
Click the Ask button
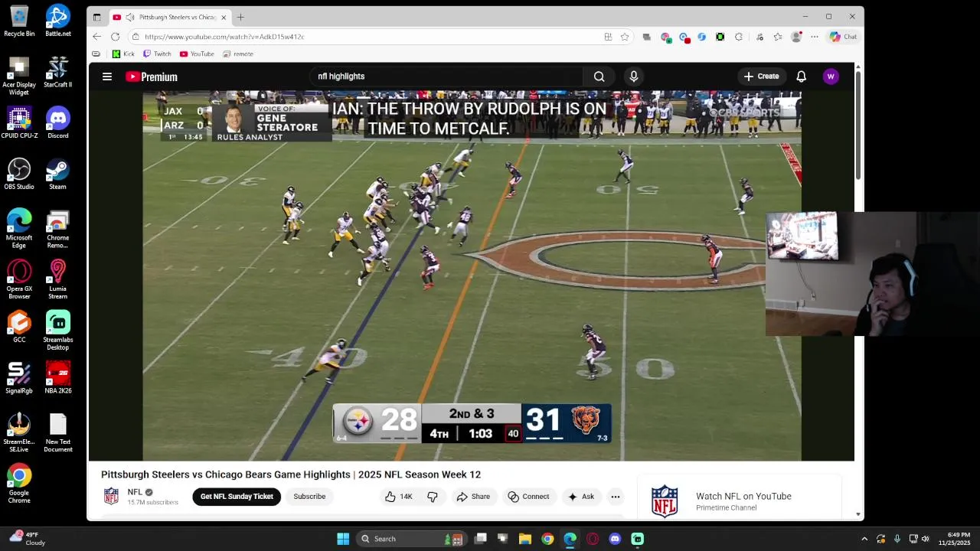point(580,497)
